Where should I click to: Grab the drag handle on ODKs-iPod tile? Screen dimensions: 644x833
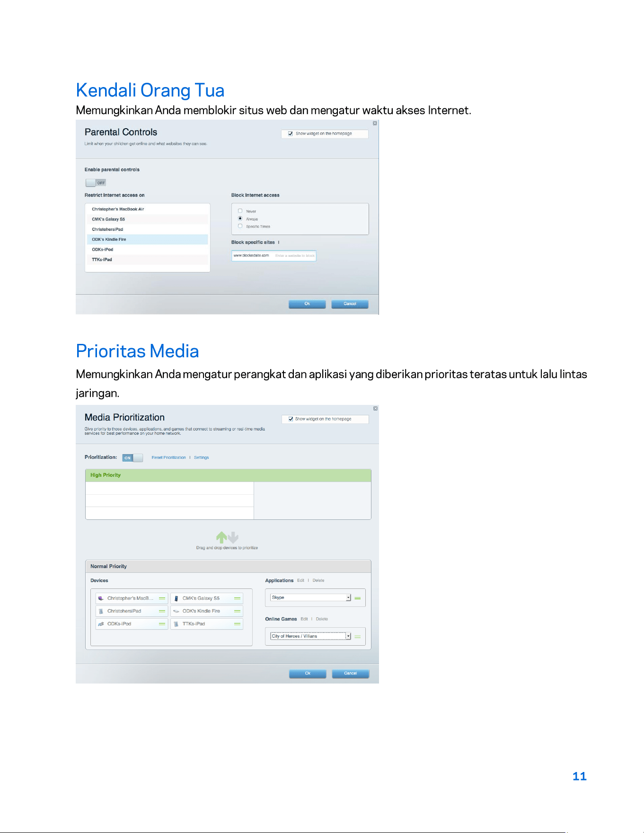(x=162, y=624)
